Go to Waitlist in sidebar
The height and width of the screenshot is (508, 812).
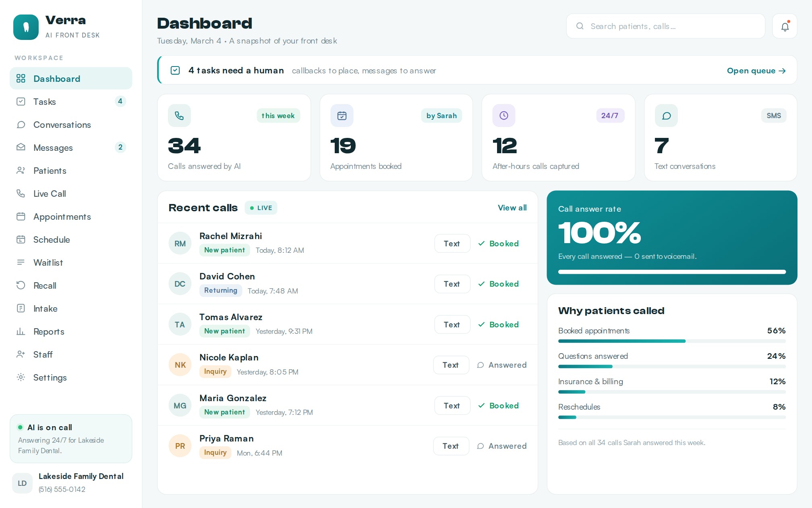click(x=71, y=262)
